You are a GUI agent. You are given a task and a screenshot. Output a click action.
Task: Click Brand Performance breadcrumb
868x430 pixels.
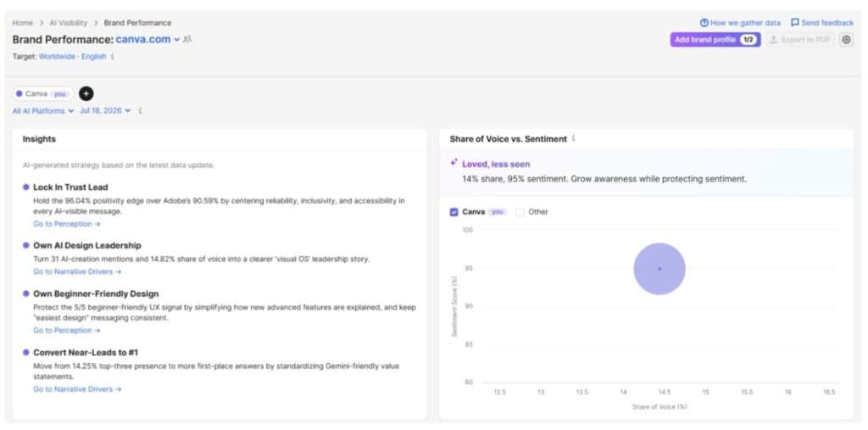pos(137,23)
